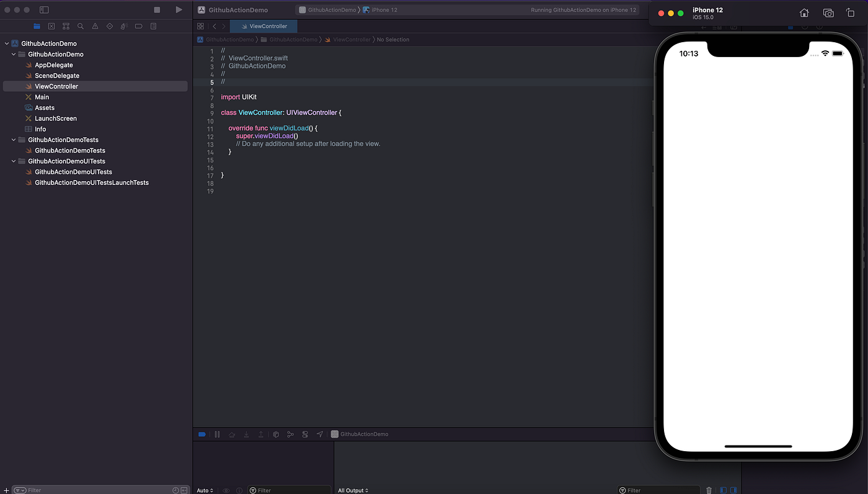Open the Test navigator diamond icon

109,26
